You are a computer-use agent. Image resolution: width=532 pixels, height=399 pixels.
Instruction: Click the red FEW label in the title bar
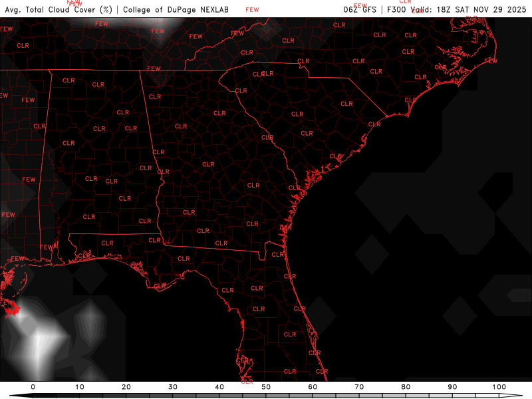(x=252, y=10)
